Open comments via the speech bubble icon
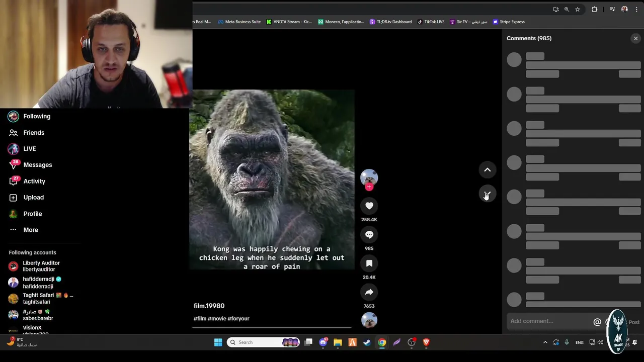 (369, 234)
